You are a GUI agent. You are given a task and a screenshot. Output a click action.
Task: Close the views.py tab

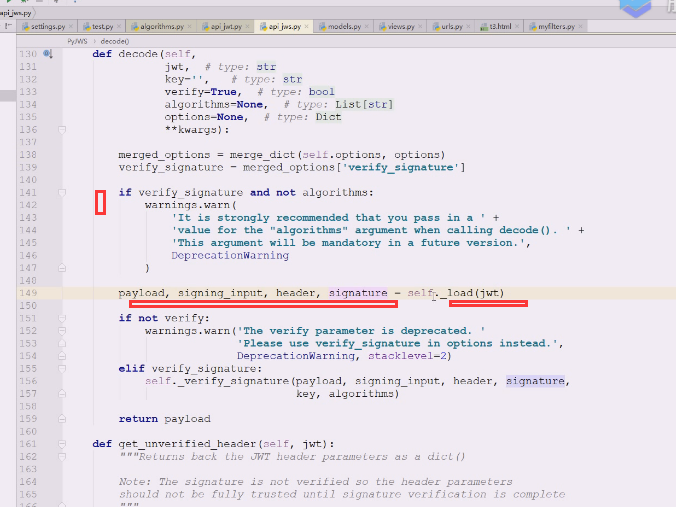click(420, 27)
